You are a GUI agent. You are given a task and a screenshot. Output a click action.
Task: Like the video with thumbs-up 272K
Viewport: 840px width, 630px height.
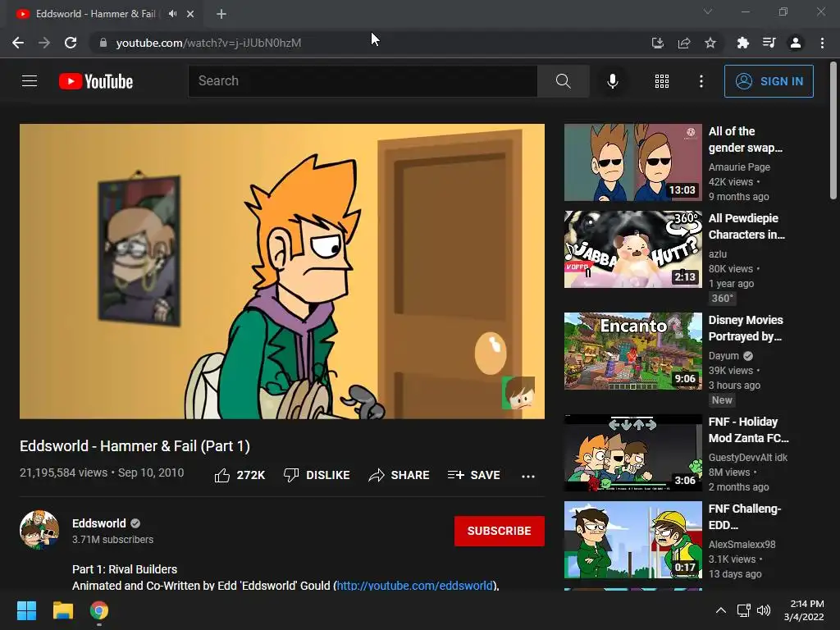point(240,475)
